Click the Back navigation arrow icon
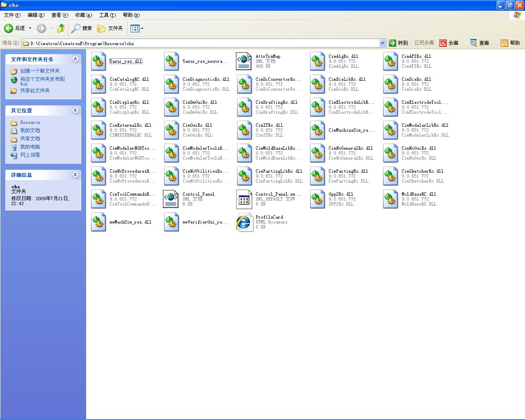The image size is (525, 420). (x=9, y=28)
